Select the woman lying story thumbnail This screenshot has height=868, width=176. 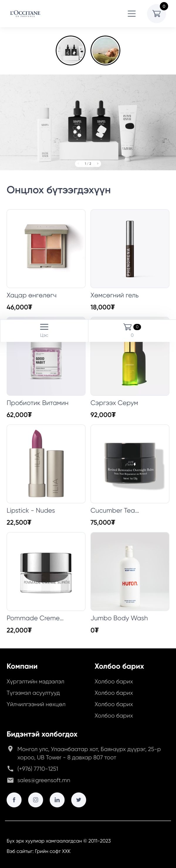106,50
